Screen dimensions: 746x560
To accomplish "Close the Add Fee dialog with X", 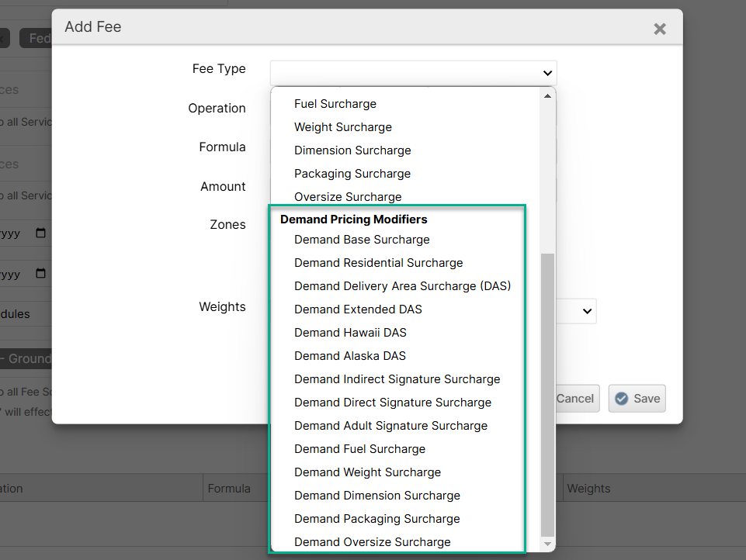I will [x=659, y=29].
